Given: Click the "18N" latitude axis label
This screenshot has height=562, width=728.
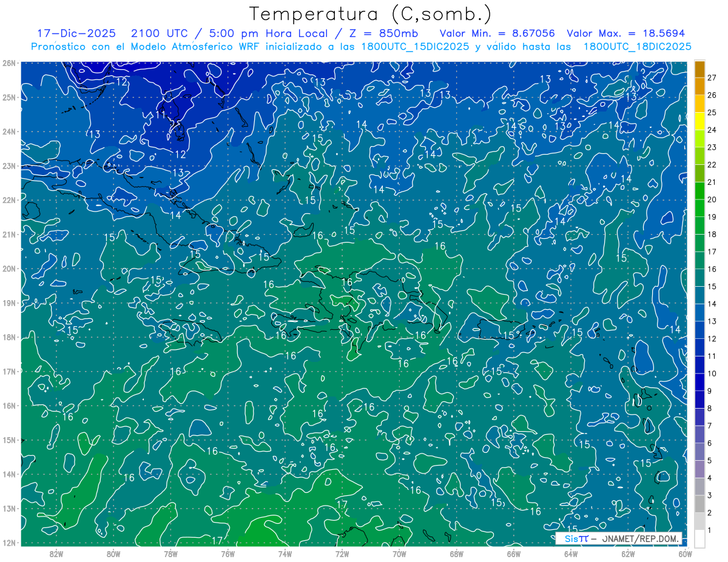Looking at the screenshot, I should [x=8, y=337].
